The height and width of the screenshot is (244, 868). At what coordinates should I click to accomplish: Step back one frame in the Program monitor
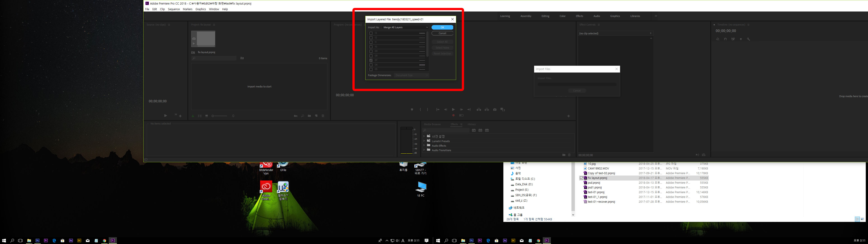click(446, 110)
